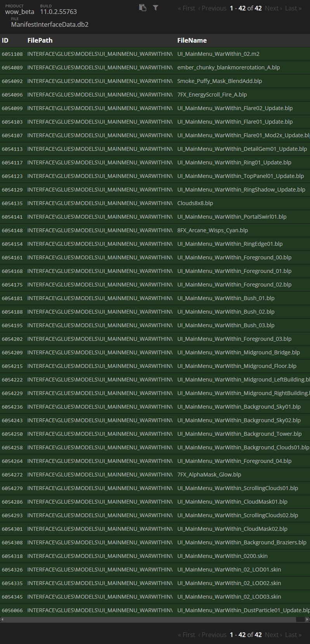Select UI_MainMenu_WarWithin_DetailGem01_Update.blp
310x644 pixels.
click(x=242, y=149)
